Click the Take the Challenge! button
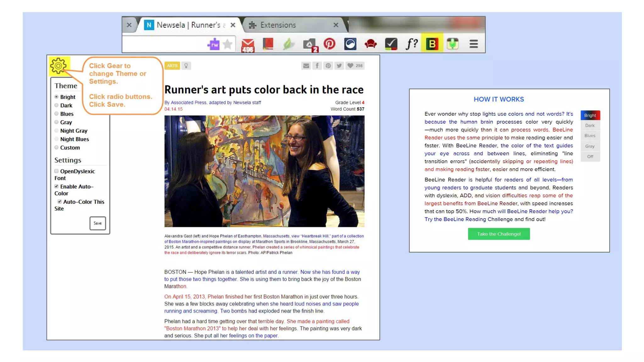 pyautogui.click(x=499, y=234)
